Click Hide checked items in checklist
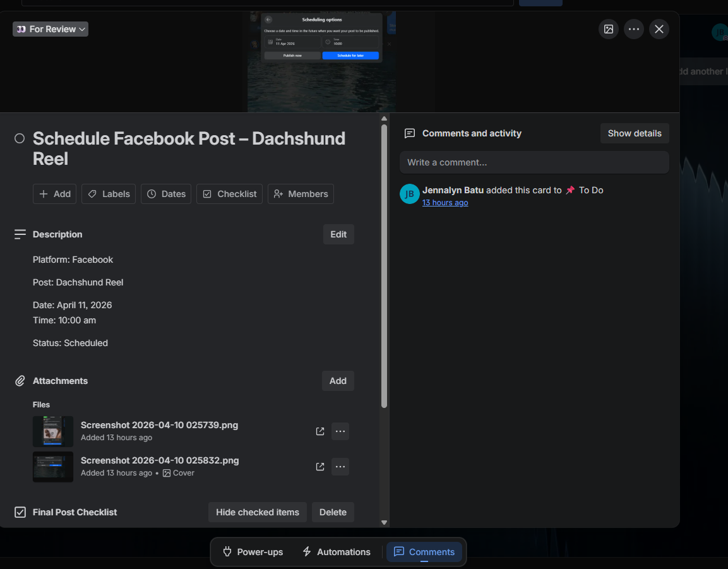Image resolution: width=728 pixels, height=569 pixels. 257,512
